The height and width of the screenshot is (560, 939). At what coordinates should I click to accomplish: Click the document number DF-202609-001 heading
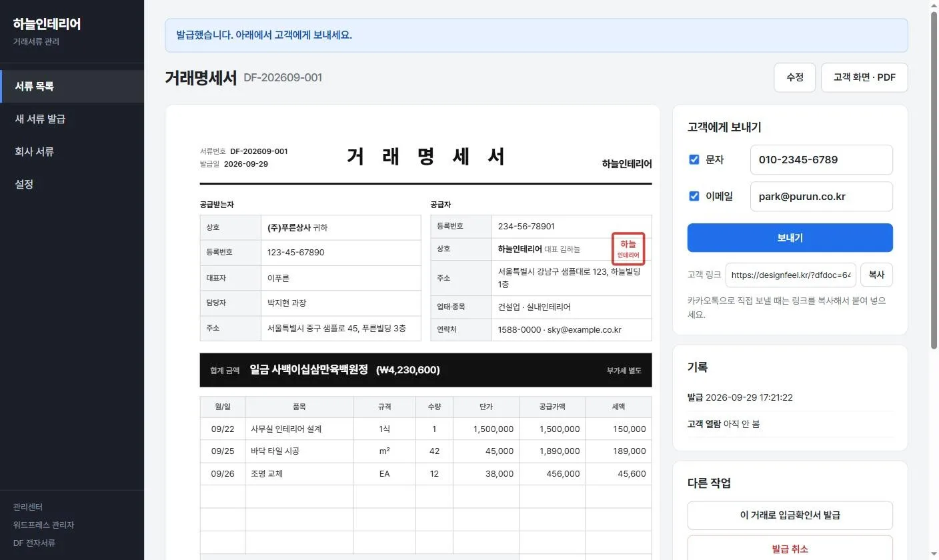(283, 78)
